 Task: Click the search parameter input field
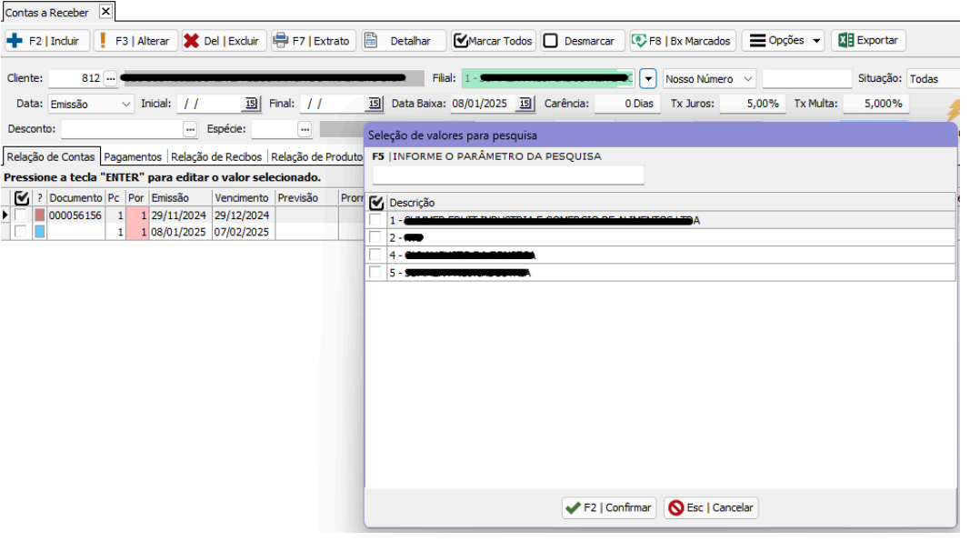pos(508,175)
